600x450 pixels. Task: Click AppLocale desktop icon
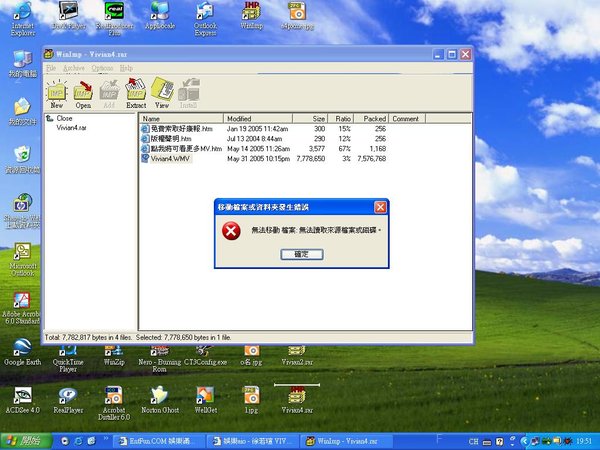[x=160, y=16]
